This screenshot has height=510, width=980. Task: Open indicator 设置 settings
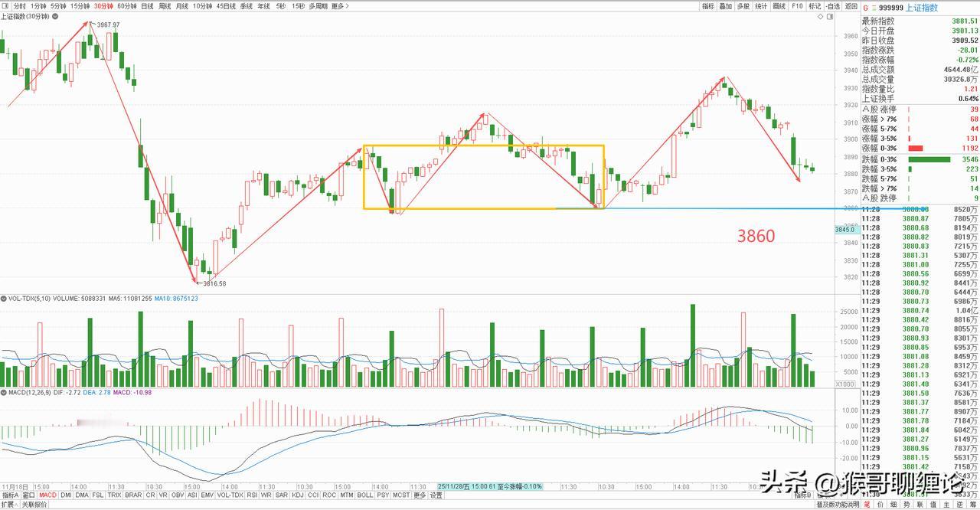(436, 495)
